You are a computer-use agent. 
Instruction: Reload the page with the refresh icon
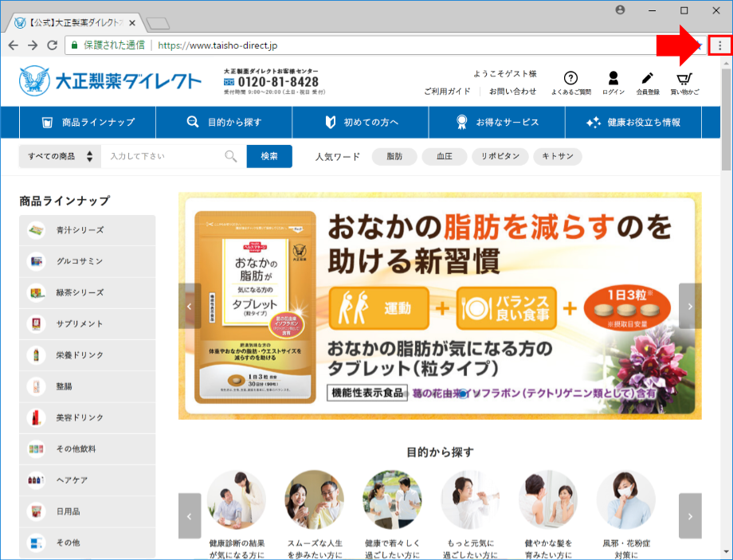[x=53, y=45]
